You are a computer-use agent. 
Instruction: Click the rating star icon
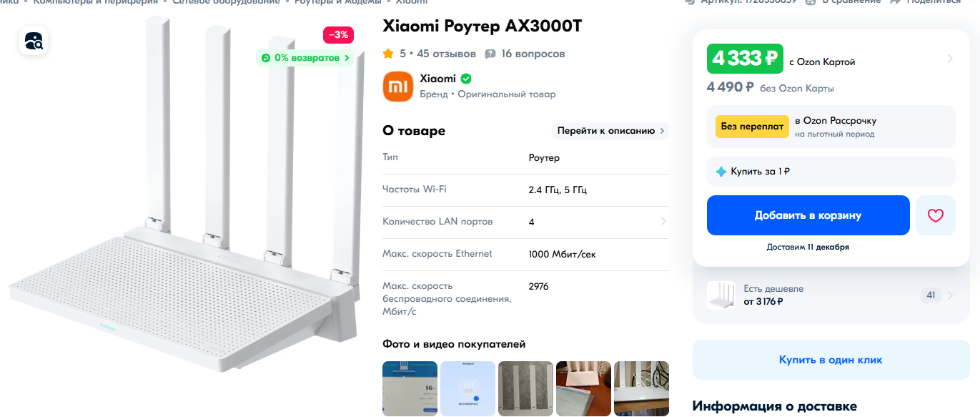[x=388, y=54]
